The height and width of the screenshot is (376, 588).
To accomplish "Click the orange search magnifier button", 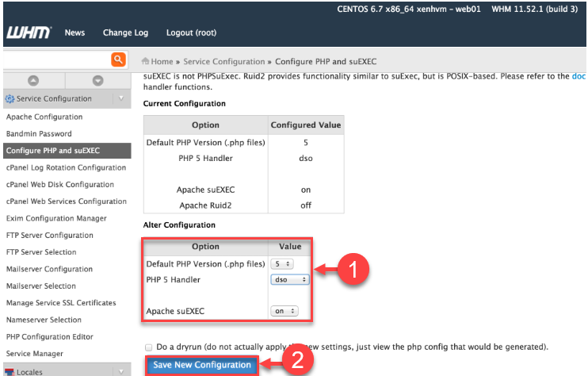I will tap(118, 59).
